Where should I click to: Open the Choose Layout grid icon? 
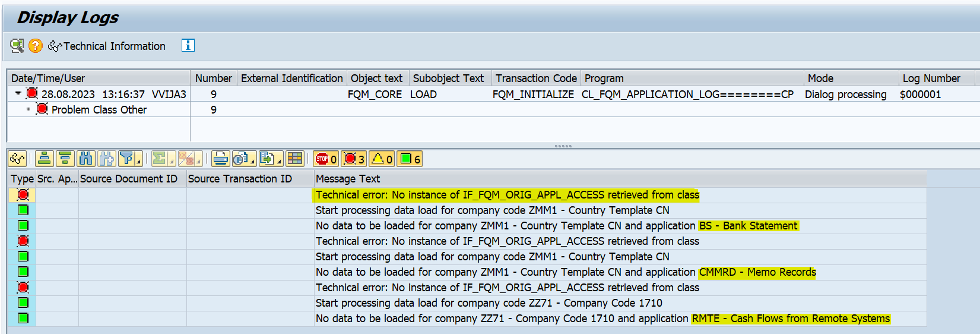[295, 159]
